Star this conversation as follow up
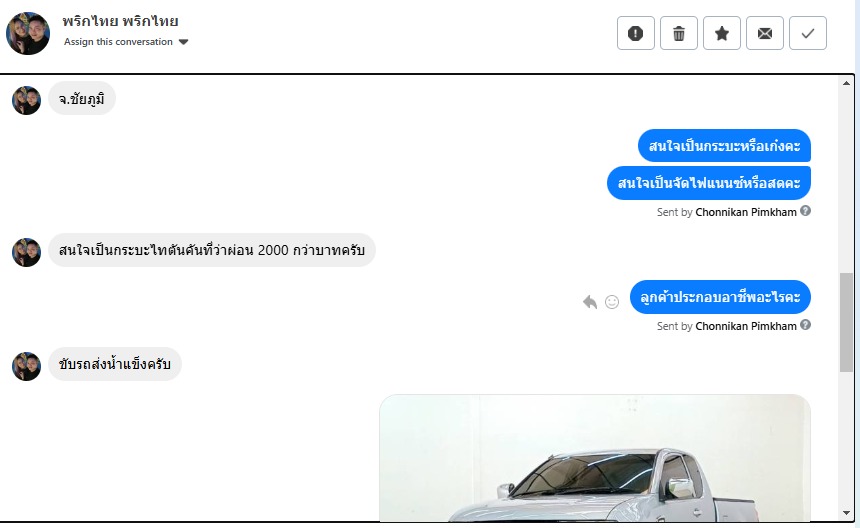Viewport: 860px width, 528px height. tap(722, 33)
